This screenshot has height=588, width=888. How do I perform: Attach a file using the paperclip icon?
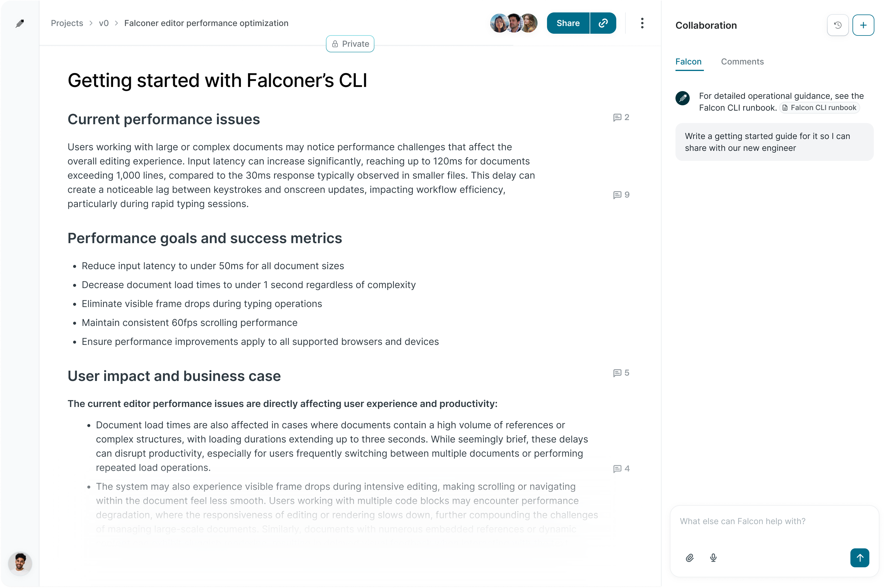689,558
